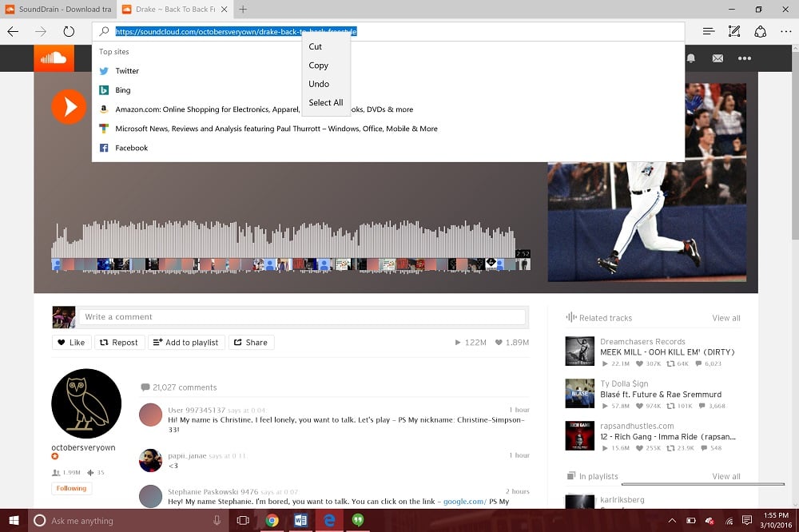Image resolution: width=799 pixels, height=532 pixels.
Task: Click the Edge Share icon
Action: tap(761, 32)
